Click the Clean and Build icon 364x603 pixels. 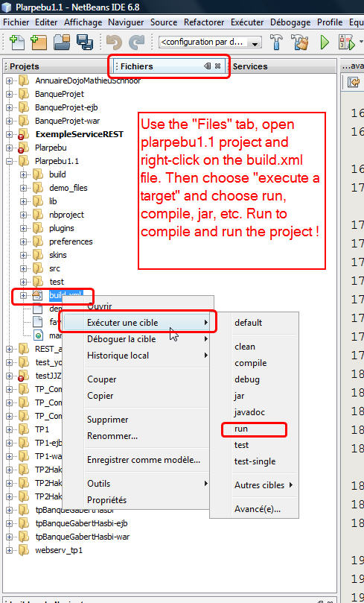click(299, 42)
